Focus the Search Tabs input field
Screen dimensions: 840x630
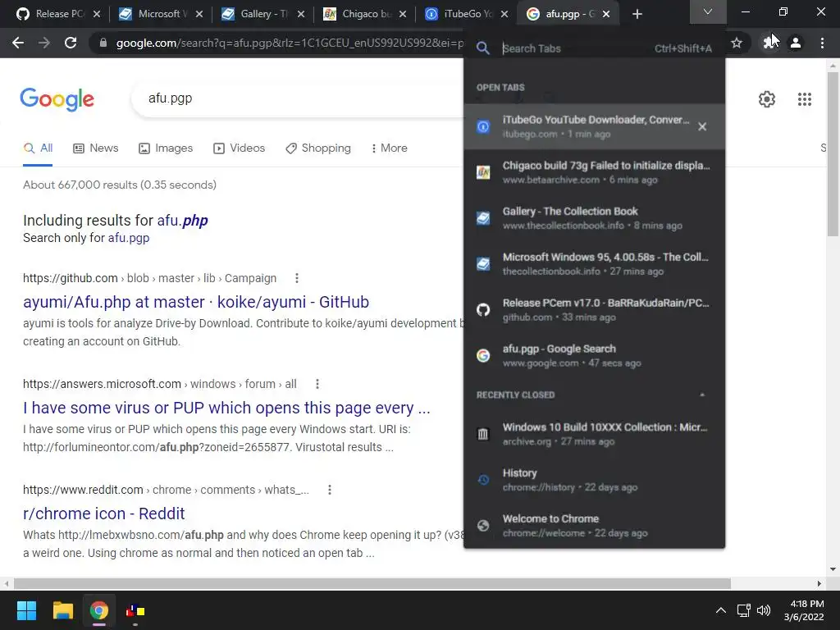[576, 48]
